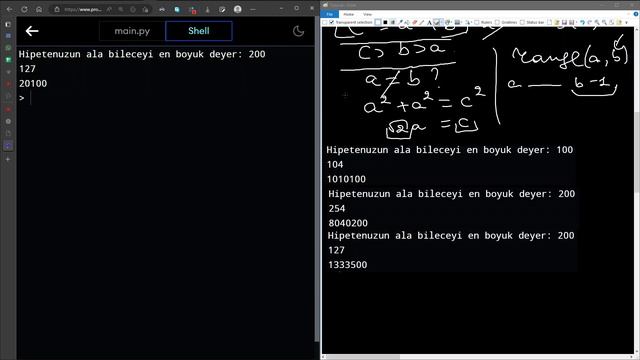This screenshot has height=360, width=640.
Task: Go back with the white arrow in the editor
Action: click(32, 31)
